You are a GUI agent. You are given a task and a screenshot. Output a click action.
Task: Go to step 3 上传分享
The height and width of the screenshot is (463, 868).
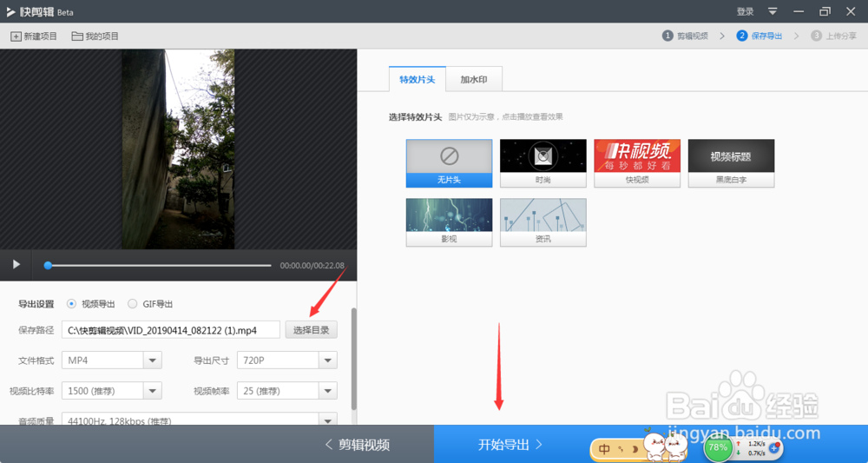pos(833,36)
